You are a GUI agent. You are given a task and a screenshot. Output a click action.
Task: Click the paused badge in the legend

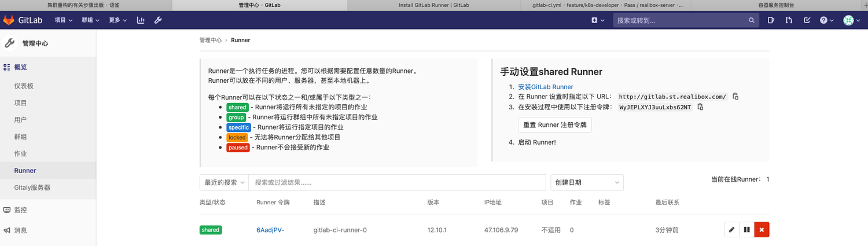pos(238,148)
